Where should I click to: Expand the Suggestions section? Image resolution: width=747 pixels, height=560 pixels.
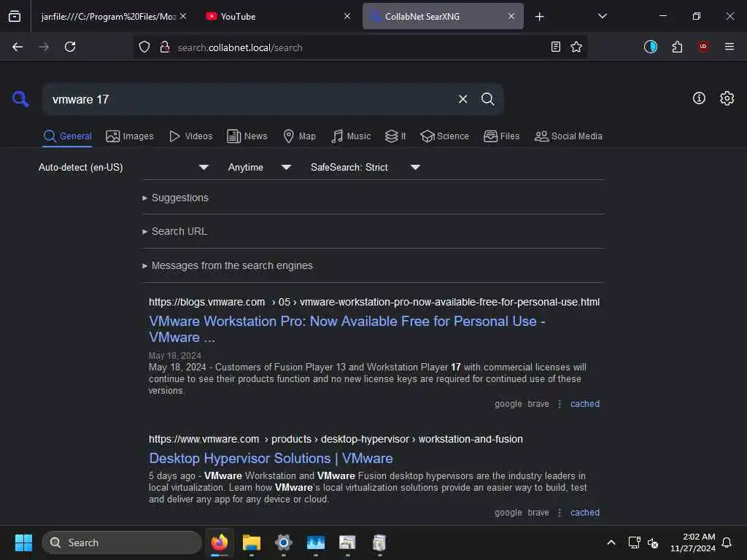pyautogui.click(x=175, y=198)
